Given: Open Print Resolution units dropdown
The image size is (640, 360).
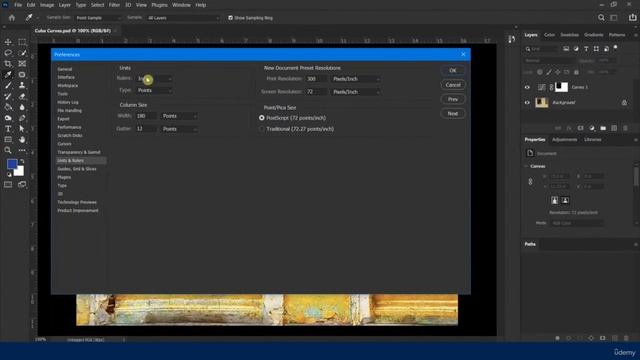Looking at the screenshot, I should tap(356, 79).
